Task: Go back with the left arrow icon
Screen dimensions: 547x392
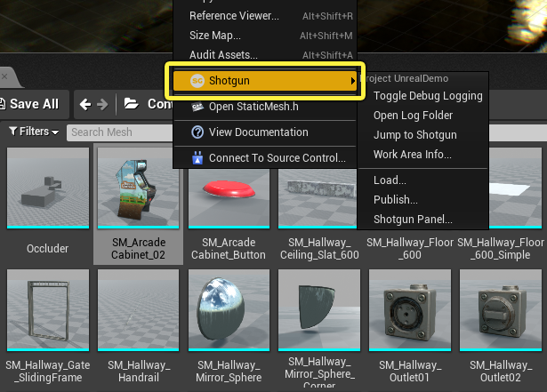Action: [85, 104]
